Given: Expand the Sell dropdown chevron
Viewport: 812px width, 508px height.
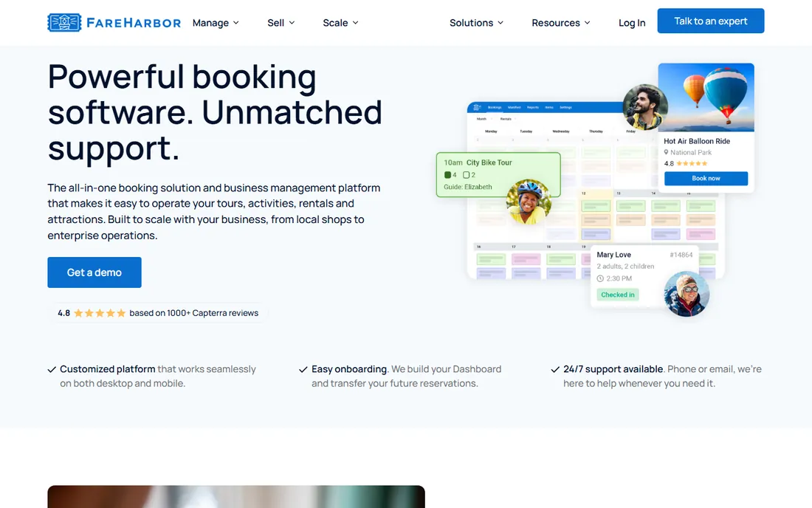Looking at the screenshot, I should [x=292, y=23].
